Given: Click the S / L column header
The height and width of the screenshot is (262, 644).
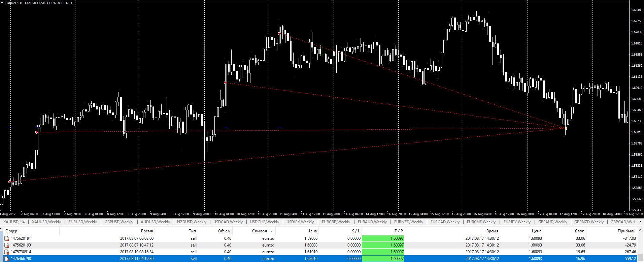Looking at the screenshot, I should (x=356, y=231).
